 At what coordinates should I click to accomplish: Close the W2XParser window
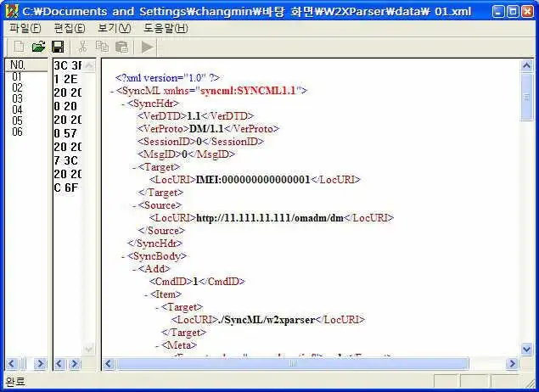[527, 12]
